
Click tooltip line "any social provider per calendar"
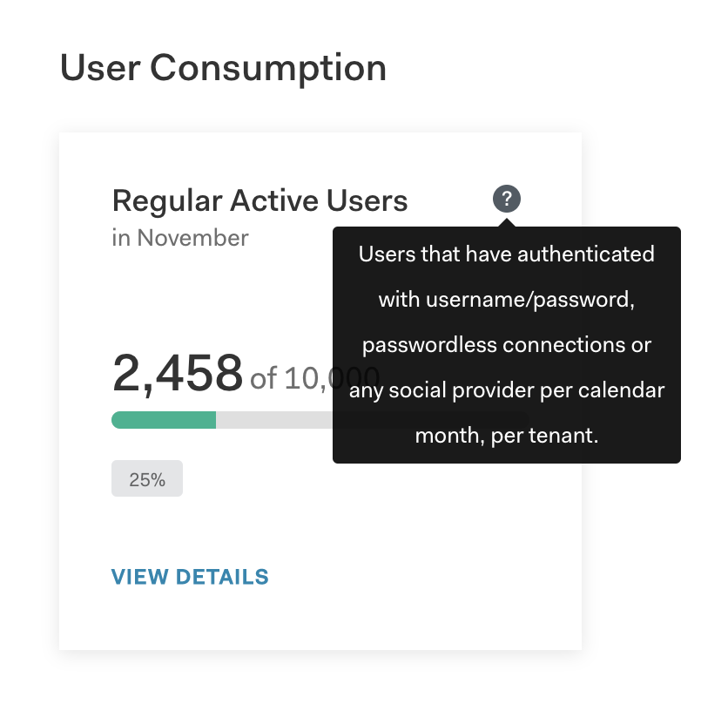506,389
